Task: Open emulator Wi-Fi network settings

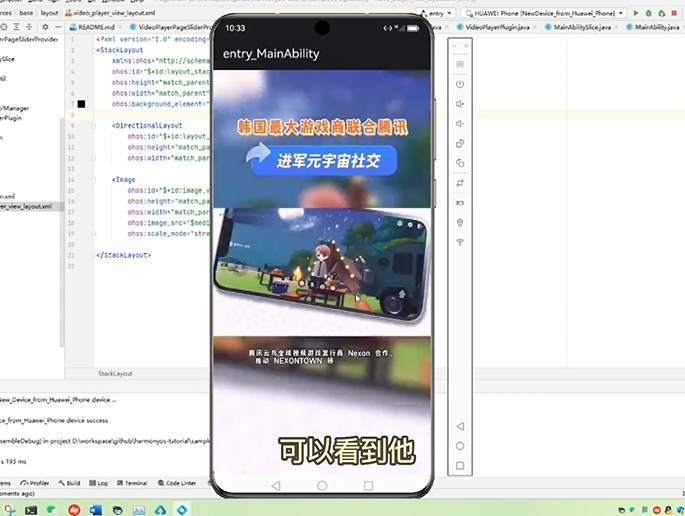Action: pyautogui.click(x=460, y=242)
